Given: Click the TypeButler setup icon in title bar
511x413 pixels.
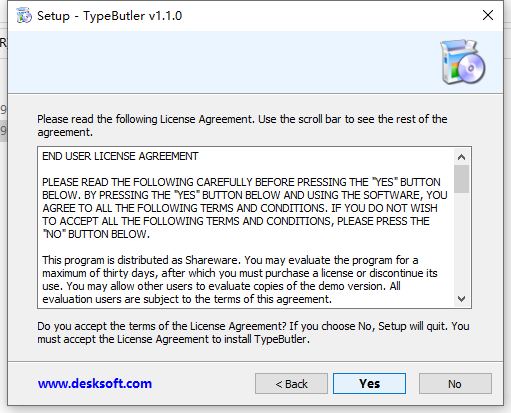Looking at the screenshot, I should 24,16.
